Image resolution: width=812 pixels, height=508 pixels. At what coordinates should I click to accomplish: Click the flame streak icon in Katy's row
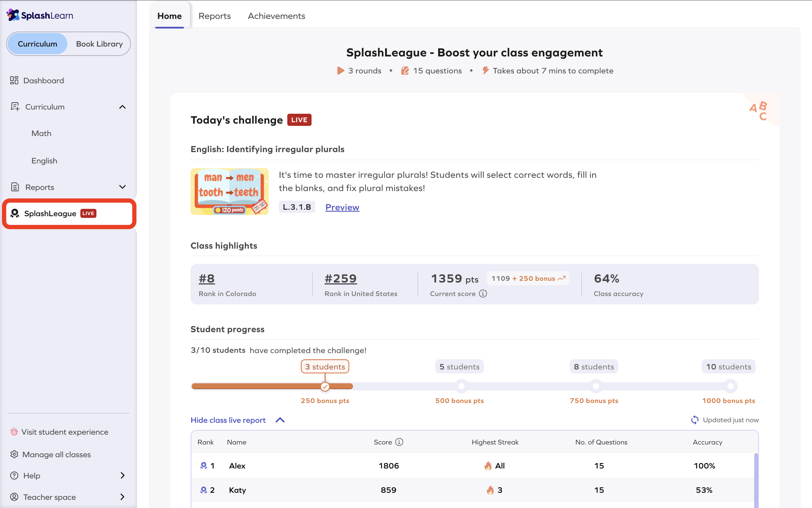490,490
